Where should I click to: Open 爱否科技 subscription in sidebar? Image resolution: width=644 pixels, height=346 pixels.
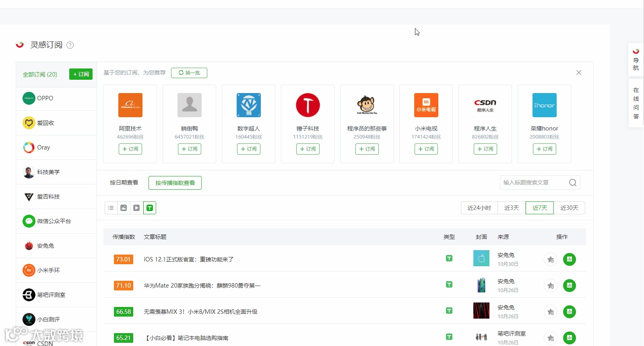(x=56, y=197)
